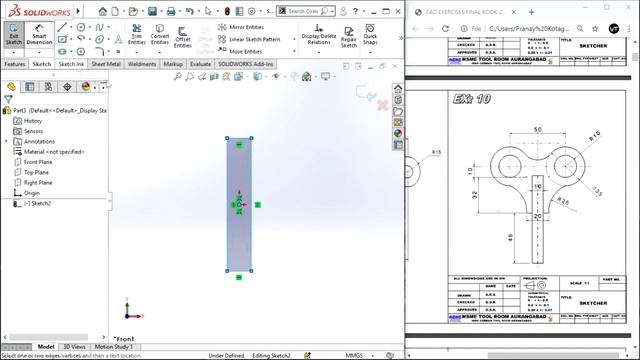Expand the Annotations tree node

point(6,141)
